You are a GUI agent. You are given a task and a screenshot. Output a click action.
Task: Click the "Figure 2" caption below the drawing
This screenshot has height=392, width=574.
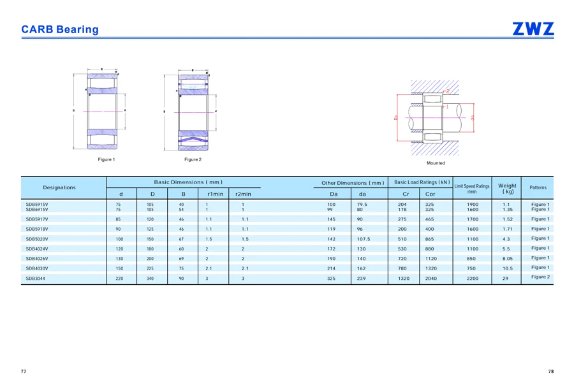[x=193, y=159]
